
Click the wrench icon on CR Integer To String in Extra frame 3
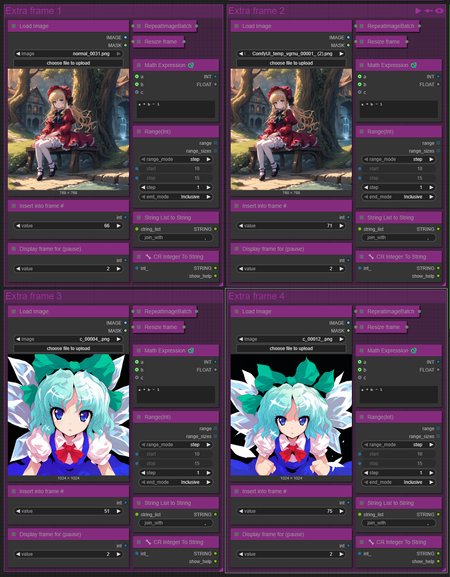[x=148, y=542]
